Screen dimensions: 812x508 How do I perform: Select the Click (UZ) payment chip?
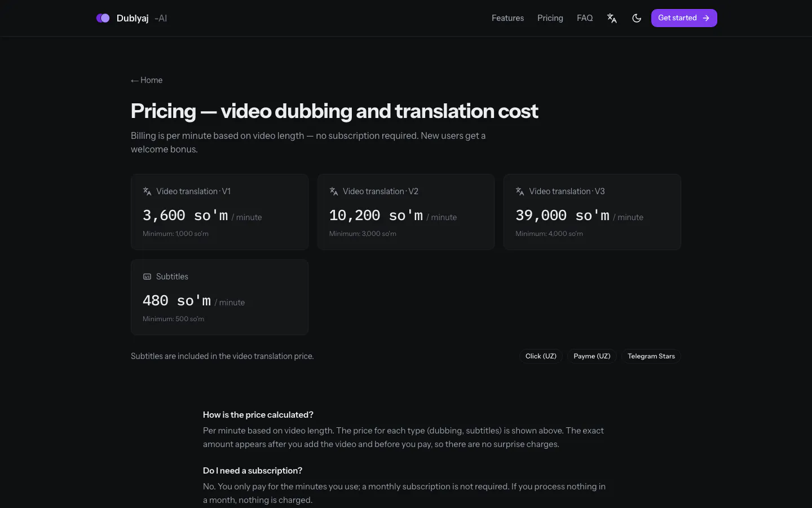point(541,356)
